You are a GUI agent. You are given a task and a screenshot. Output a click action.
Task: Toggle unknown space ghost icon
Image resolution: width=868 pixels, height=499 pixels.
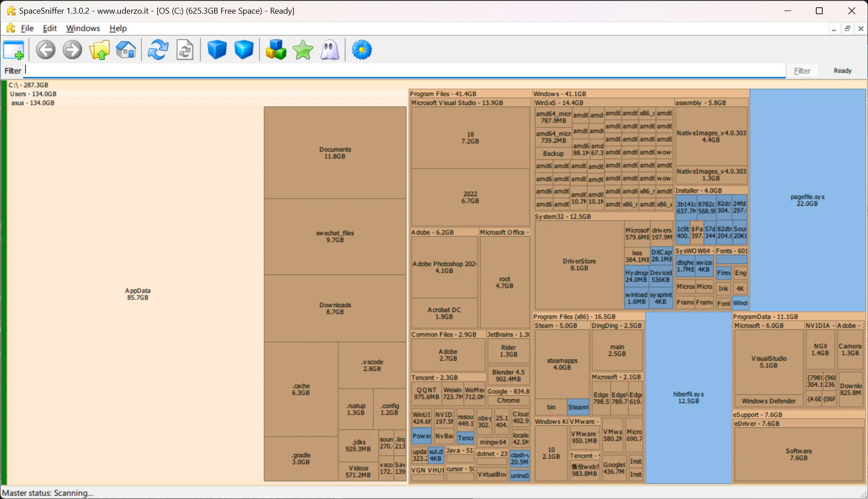[x=330, y=50]
